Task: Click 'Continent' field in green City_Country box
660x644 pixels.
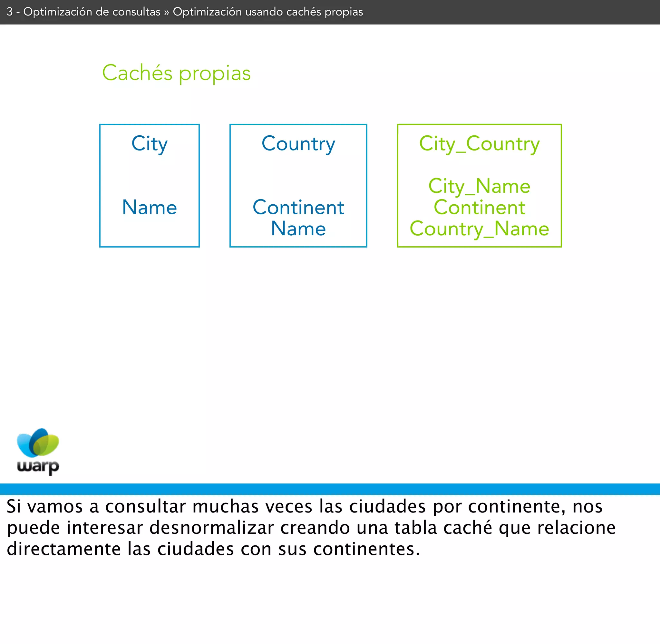Action: [x=480, y=207]
